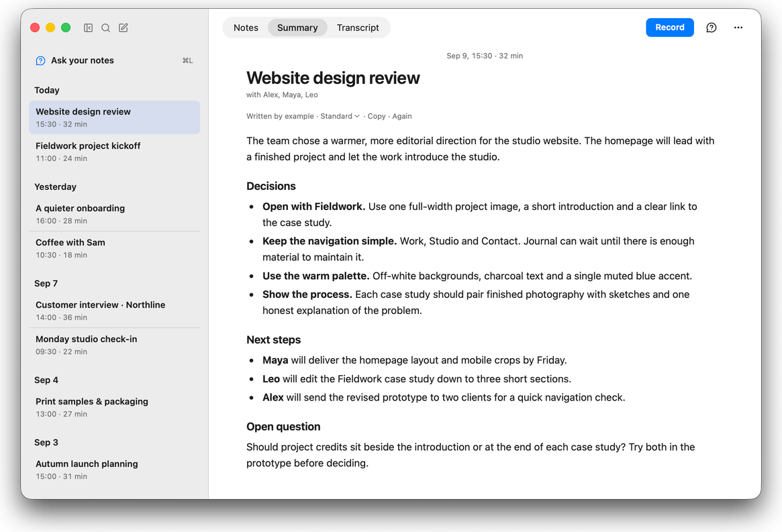Open the Monday studio check-in note
This screenshot has height=532, width=782.
[x=114, y=345]
